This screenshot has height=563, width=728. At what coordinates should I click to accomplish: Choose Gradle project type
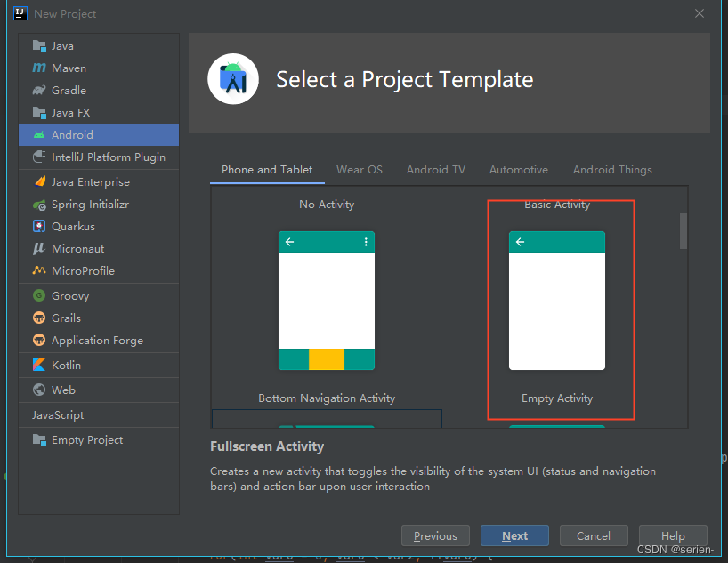[99, 90]
